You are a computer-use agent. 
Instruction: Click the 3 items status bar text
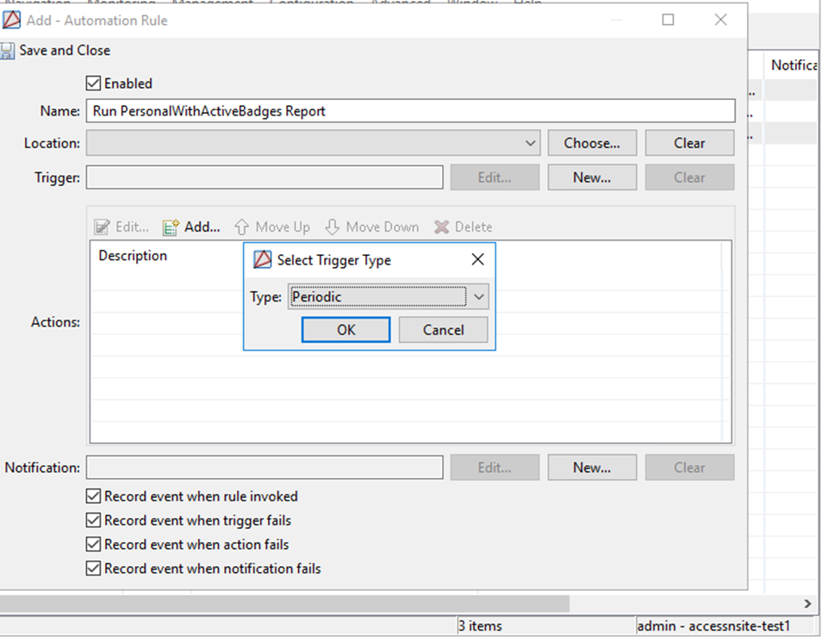click(480, 625)
